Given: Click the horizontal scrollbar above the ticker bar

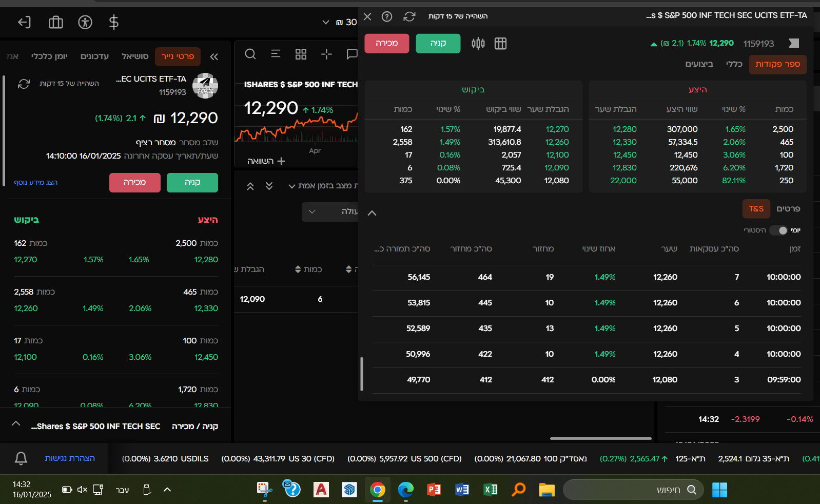Looking at the screenshot, I should (x=601, y=439).
